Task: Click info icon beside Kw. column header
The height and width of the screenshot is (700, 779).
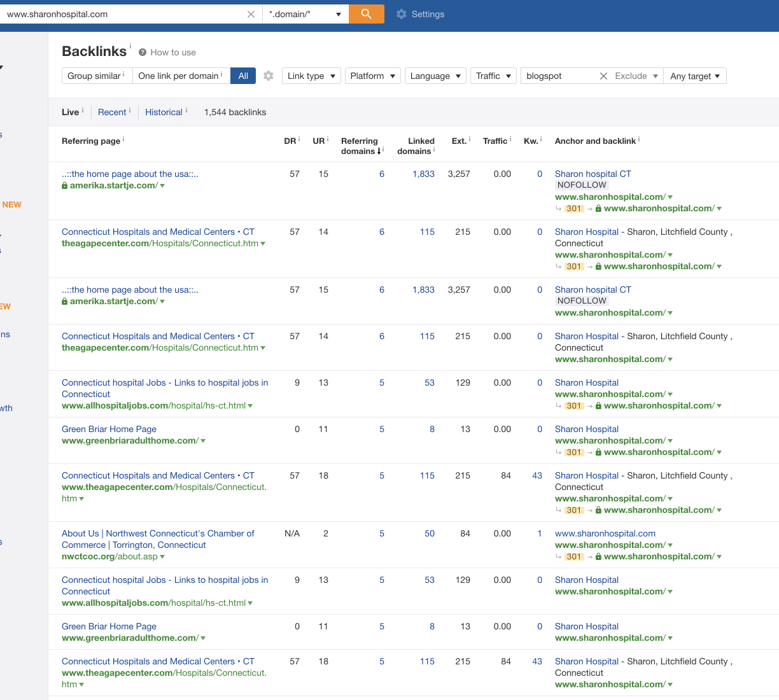Action: click(541, 139)
